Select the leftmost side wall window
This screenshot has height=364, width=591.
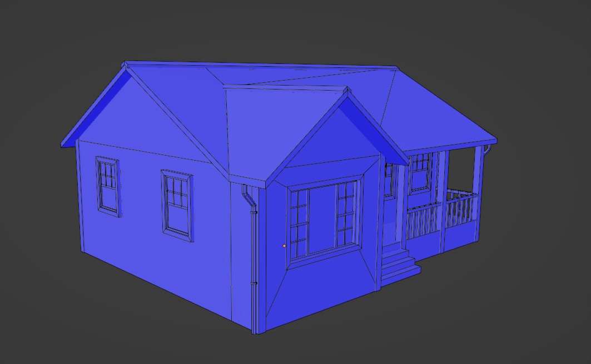[108, 187]
